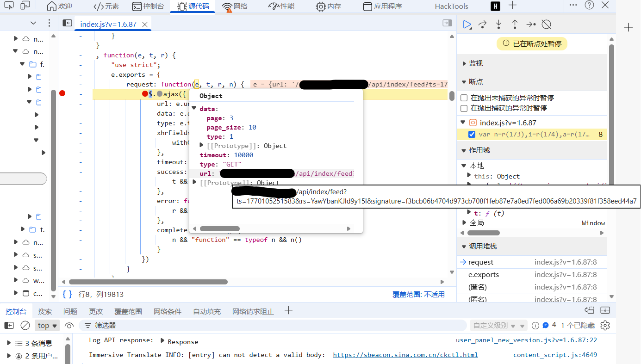Open console settings gear icon
The image size is (641, 364).
coord(605,326)
